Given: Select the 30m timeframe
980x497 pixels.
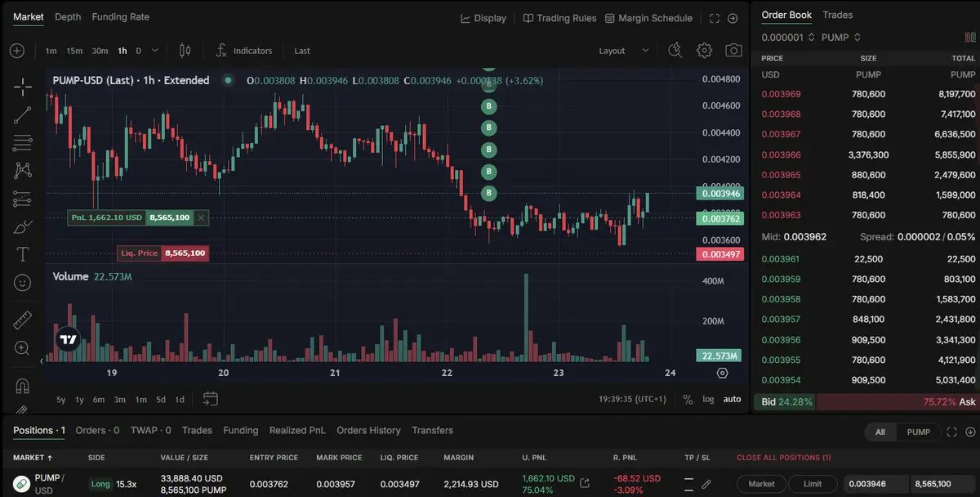Looking at the screenshot, I should coord(100,51).
